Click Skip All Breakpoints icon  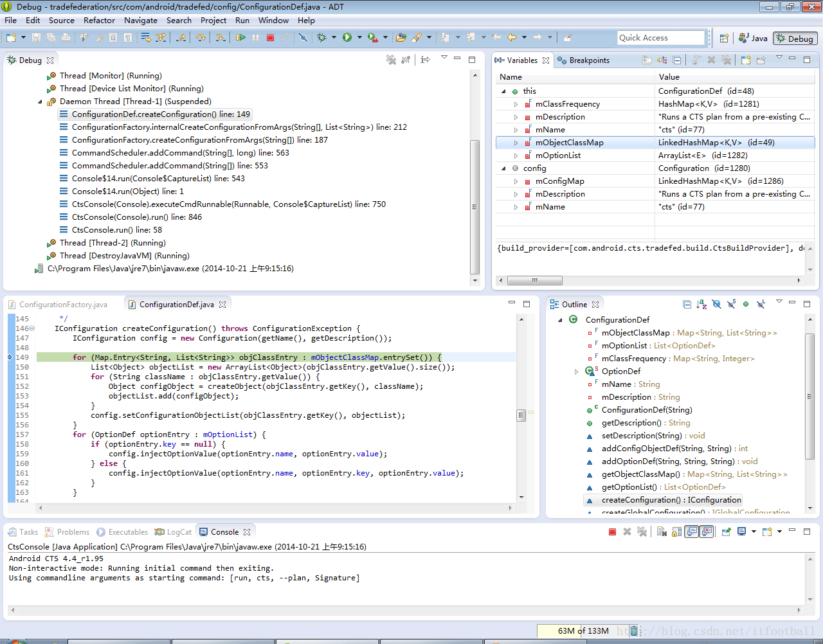[303, 38]
